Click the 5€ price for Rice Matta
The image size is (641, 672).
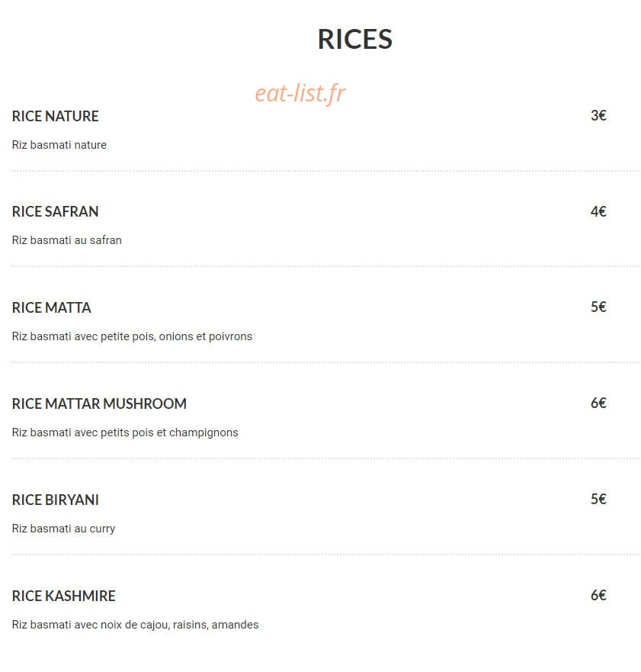coord(598,307)
